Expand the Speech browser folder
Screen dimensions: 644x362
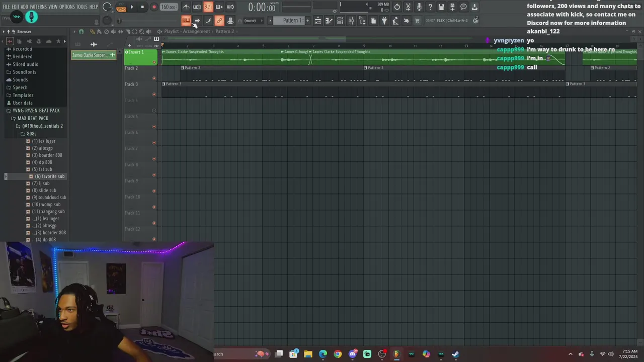(17, 87)
